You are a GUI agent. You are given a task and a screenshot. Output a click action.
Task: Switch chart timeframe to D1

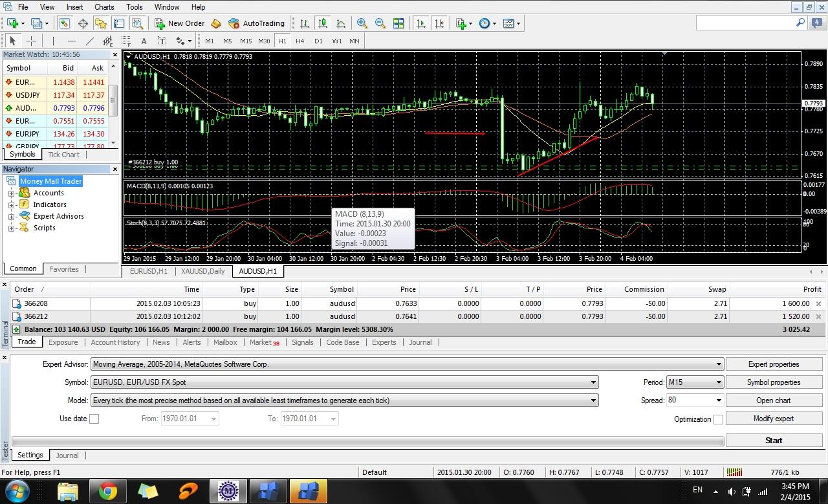[318, 41]
